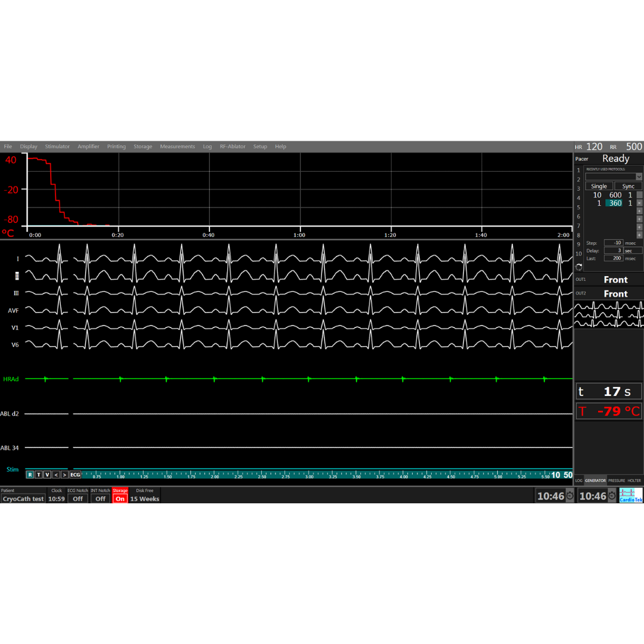
Task: Switch to the Pressure tab
Action: pos(617,480)
